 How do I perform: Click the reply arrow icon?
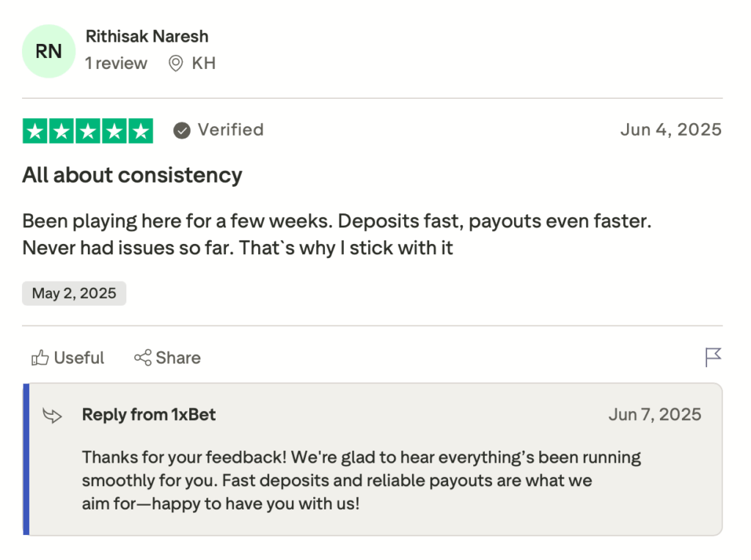coord(53,416)
